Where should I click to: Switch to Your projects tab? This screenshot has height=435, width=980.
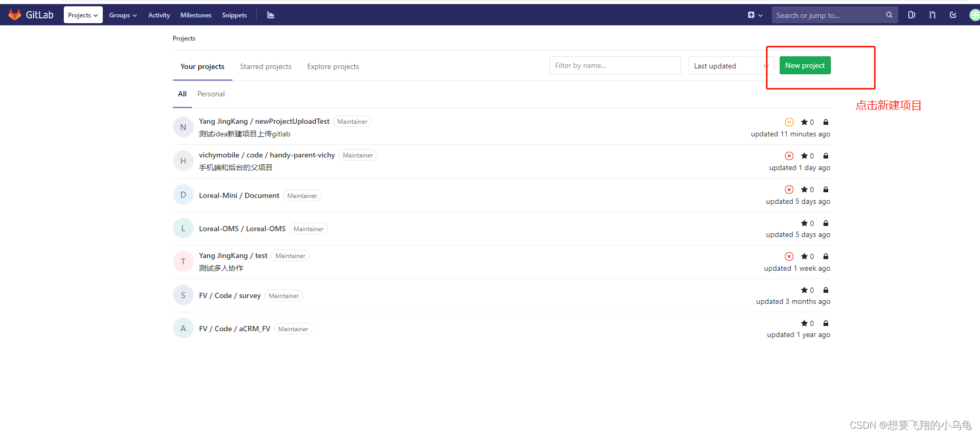tap(202, 66)
